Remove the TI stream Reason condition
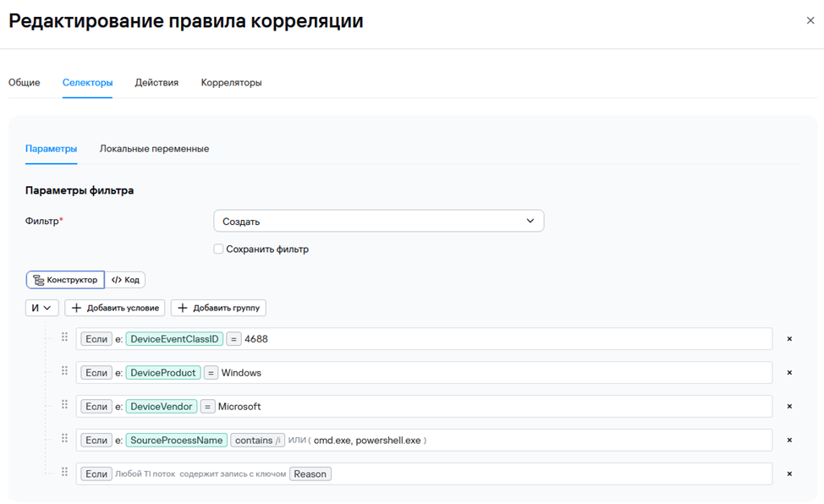Image resolution: width=824 pixels, height=504 pixels. (x=789, y=474)
